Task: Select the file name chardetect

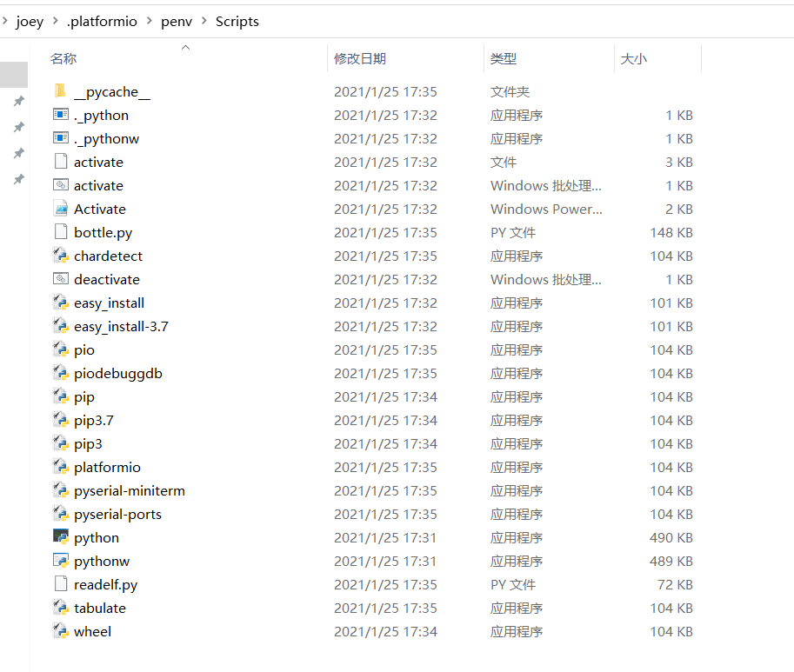Action: pyautogui.click(x=108, y=256)
